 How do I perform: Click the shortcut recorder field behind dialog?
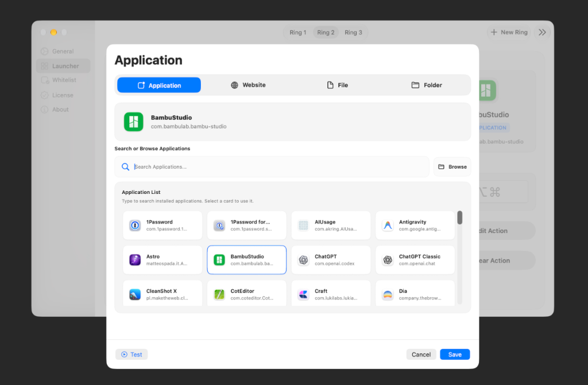coord(504,192)
